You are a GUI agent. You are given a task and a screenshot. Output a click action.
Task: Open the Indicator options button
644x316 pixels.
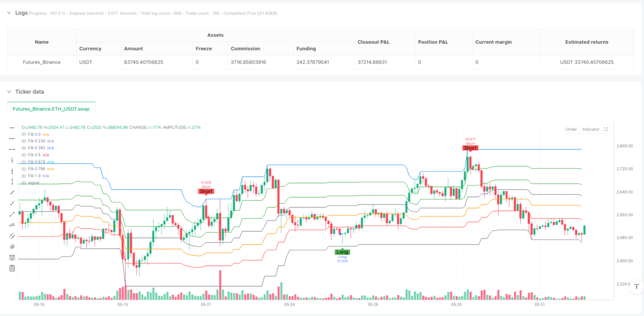click(x=591, y=129)
